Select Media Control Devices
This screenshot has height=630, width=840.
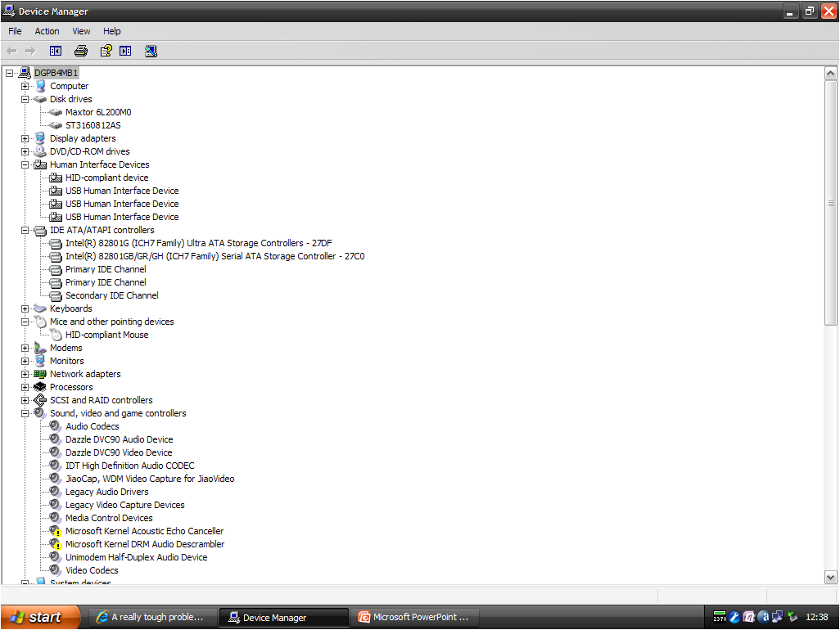tap(109, 518)
